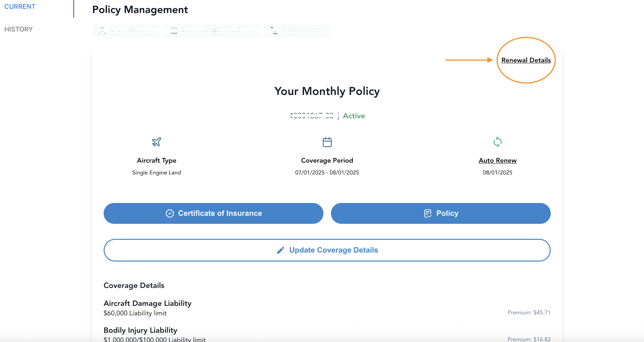The height and width of the screenshot is (342, 644).
Task: Click the Policy Management heading
Action: click(x=140, y=10)
